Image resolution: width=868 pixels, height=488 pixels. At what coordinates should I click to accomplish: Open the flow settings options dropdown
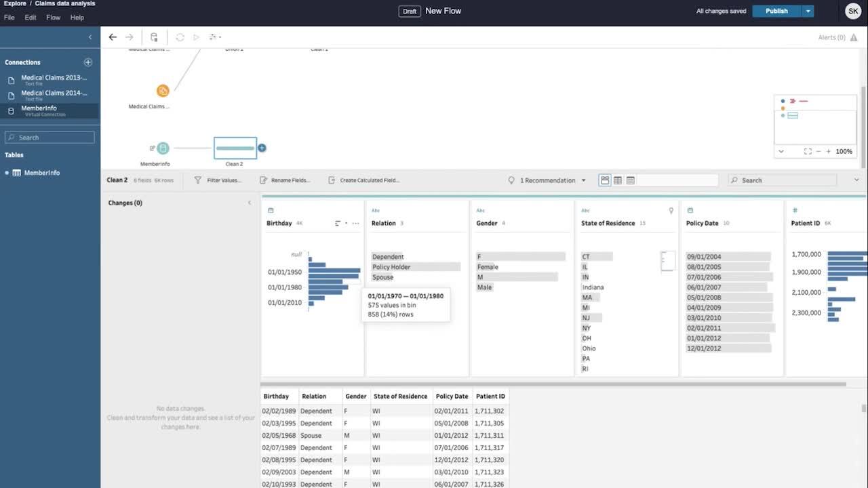(x=215, y=37)
